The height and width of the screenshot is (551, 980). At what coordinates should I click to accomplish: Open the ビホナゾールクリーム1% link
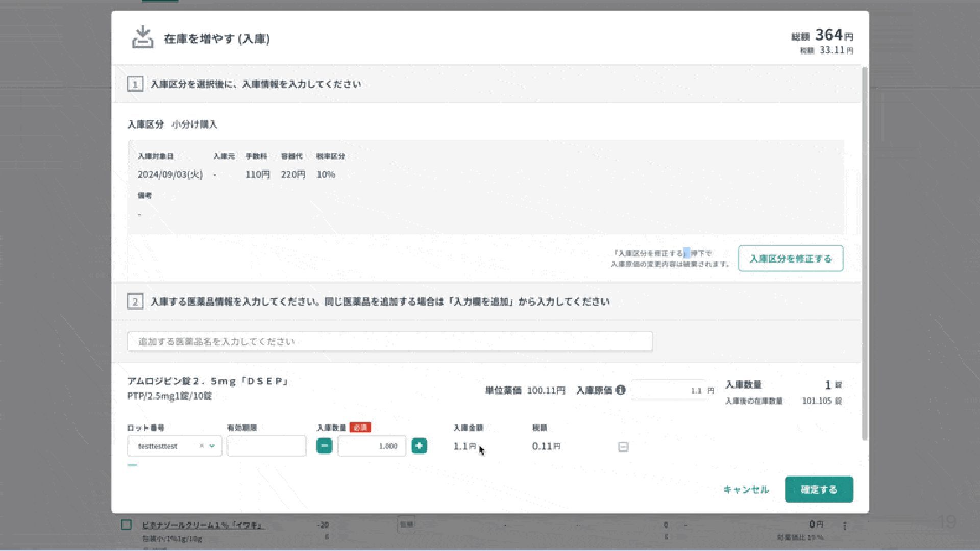tap(203, 525)
